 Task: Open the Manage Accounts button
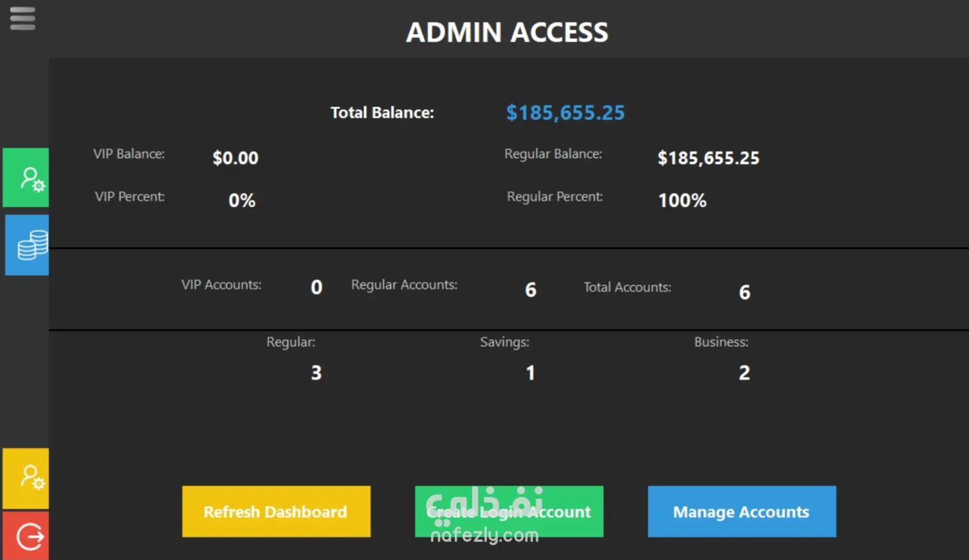(742, 512)
